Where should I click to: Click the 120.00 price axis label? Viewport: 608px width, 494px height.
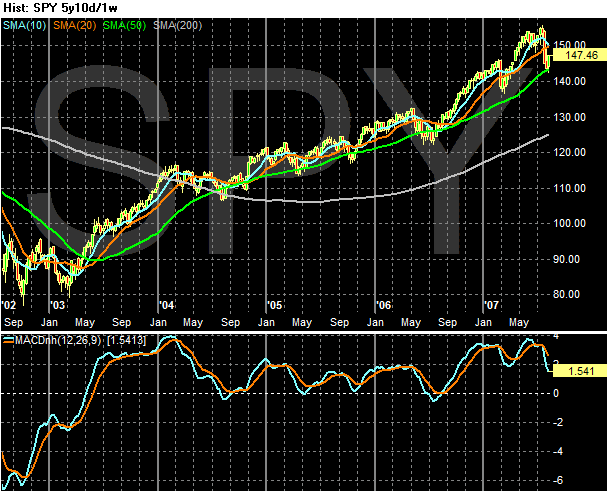tap(569, 152)
